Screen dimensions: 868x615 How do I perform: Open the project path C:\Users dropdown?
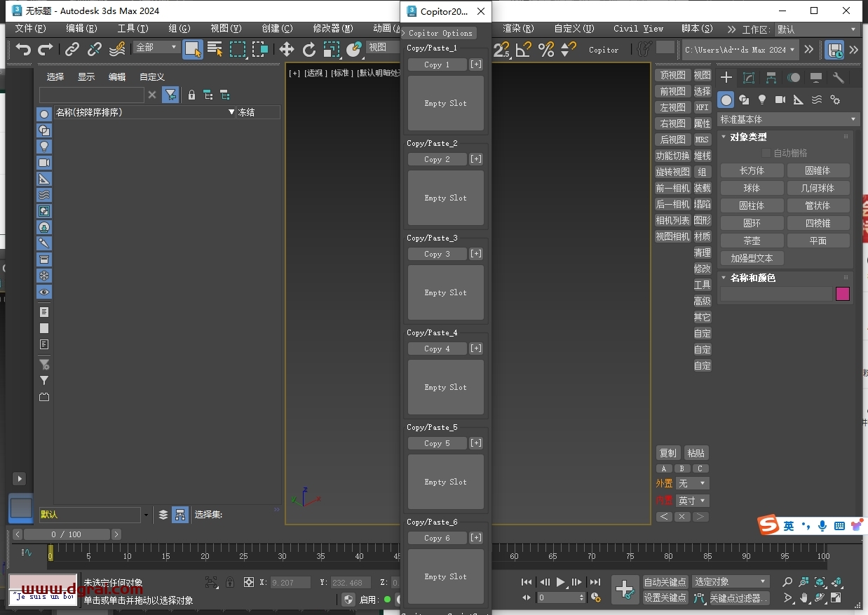pos(740,50)
